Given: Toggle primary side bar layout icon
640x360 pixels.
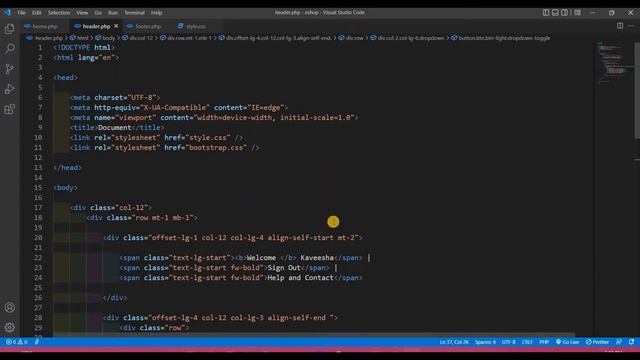Looking at the screenshot, I should coord(546,13).
